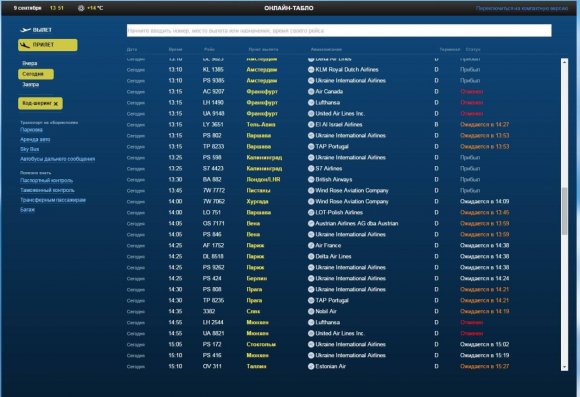Viewport: 580px width, 397px height.
Task: Switch to the Прилет arrivals tab
Action: [x=48, y=45]
